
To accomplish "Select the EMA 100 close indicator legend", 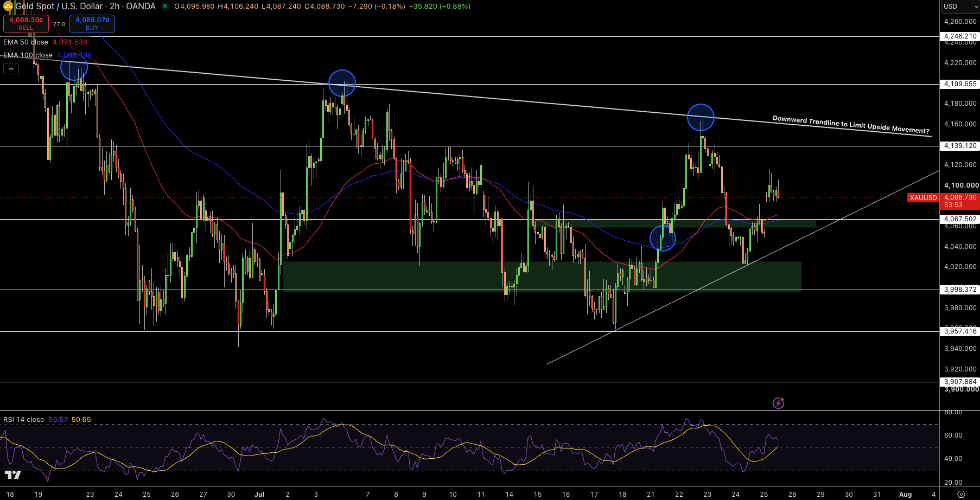I will point(47,55).
